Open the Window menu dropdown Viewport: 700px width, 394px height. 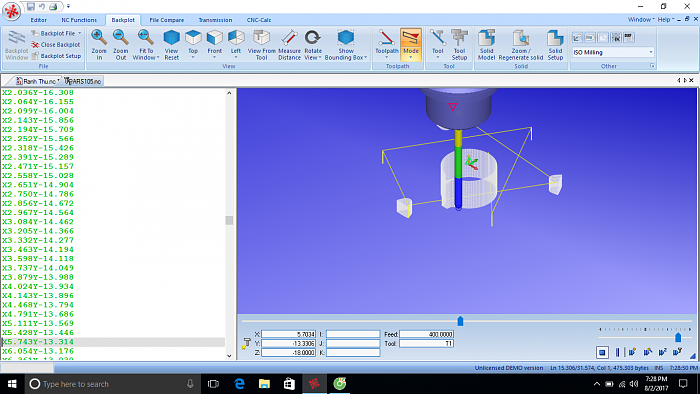(641, 20)
